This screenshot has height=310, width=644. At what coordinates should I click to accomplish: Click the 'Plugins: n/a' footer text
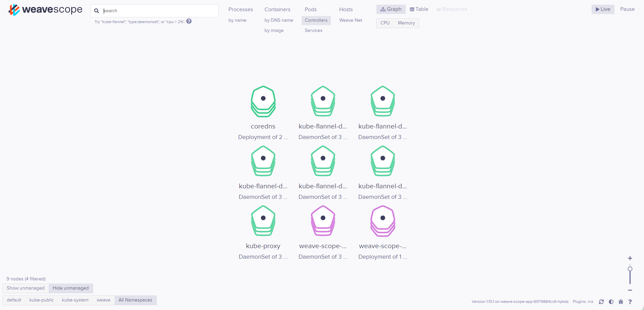pos(583,302)
